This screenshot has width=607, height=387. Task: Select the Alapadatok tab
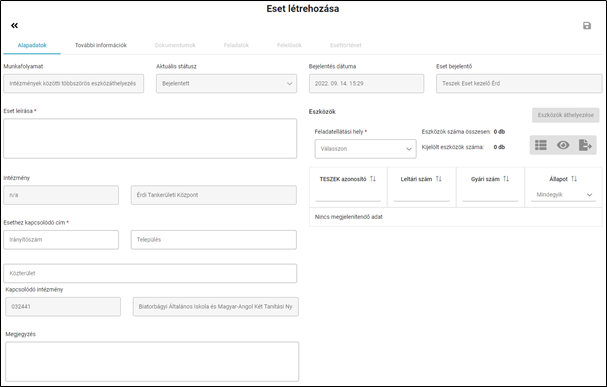click(x=32, y=45)
